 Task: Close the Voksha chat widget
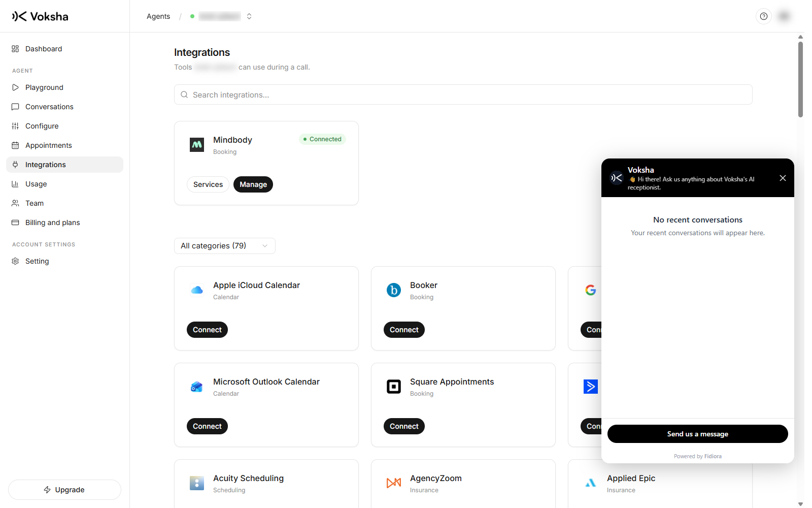pos(783,178)
